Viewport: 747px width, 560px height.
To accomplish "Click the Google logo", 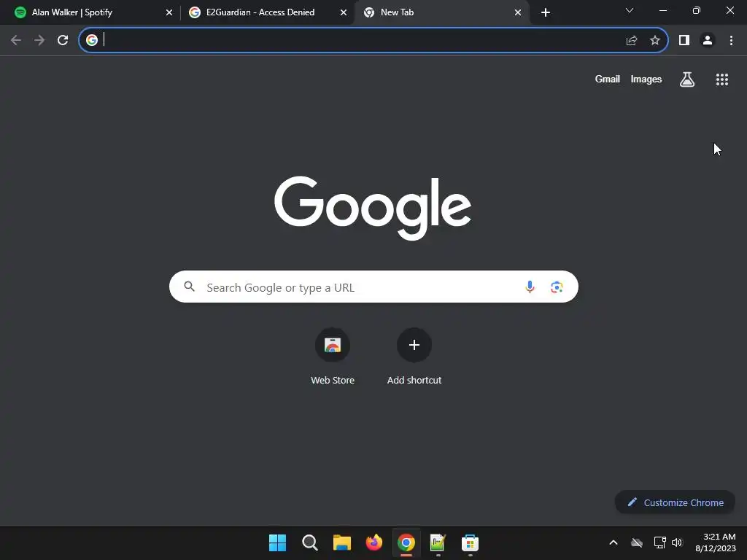I will [x=373, y=208].
